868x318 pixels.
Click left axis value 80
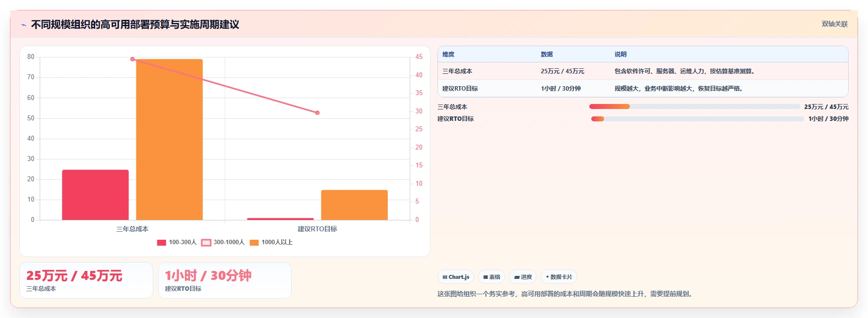tap(31, 57)
